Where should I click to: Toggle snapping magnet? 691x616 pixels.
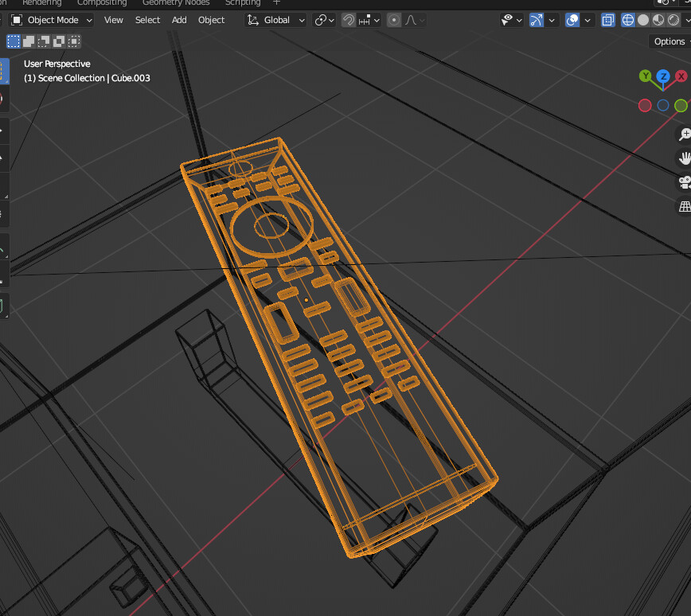click(x=349, y=20)
